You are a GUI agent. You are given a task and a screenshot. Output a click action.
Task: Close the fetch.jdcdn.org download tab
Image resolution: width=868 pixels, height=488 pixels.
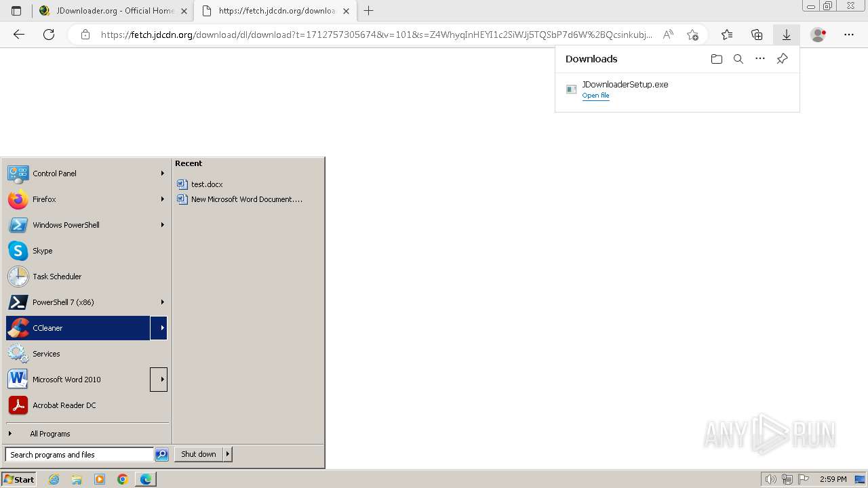347,11
